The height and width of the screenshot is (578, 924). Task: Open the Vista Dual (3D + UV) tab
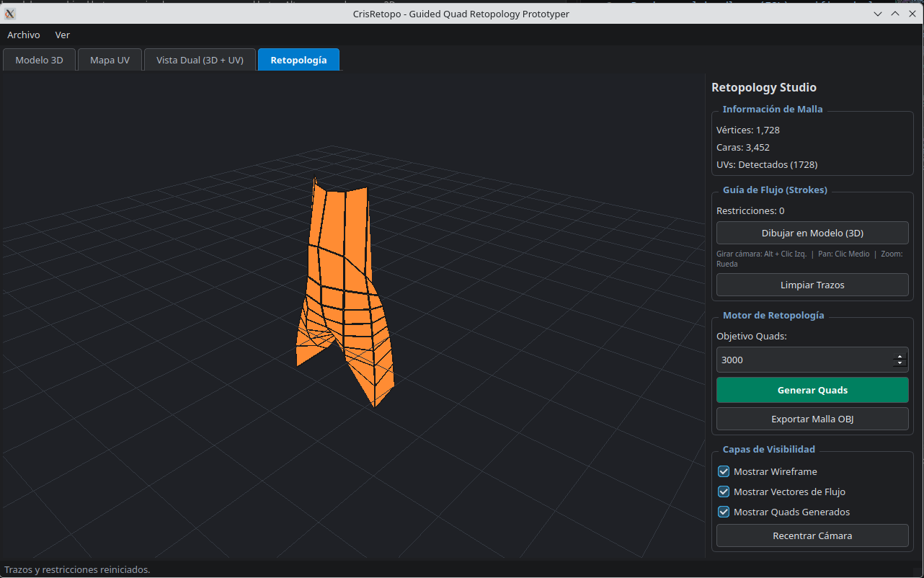click(x=200, y=60)
